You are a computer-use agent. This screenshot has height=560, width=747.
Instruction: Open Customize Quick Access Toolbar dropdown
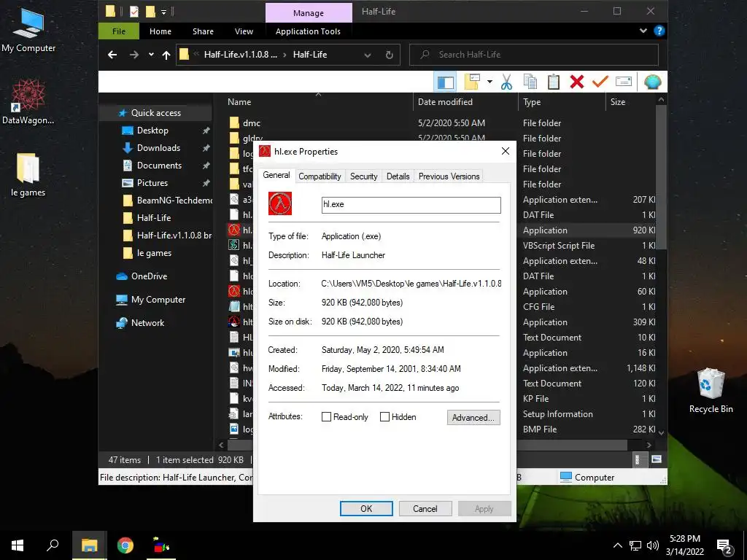163,12
